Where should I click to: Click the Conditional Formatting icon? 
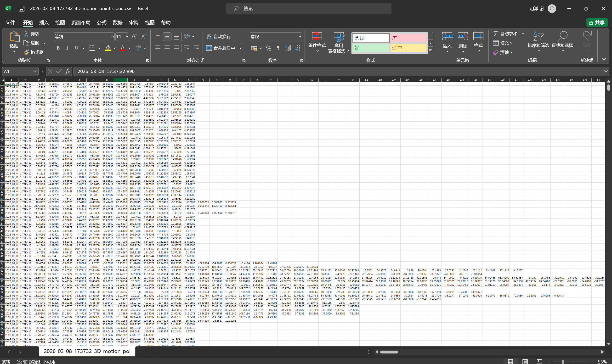(x=317, y=37)
